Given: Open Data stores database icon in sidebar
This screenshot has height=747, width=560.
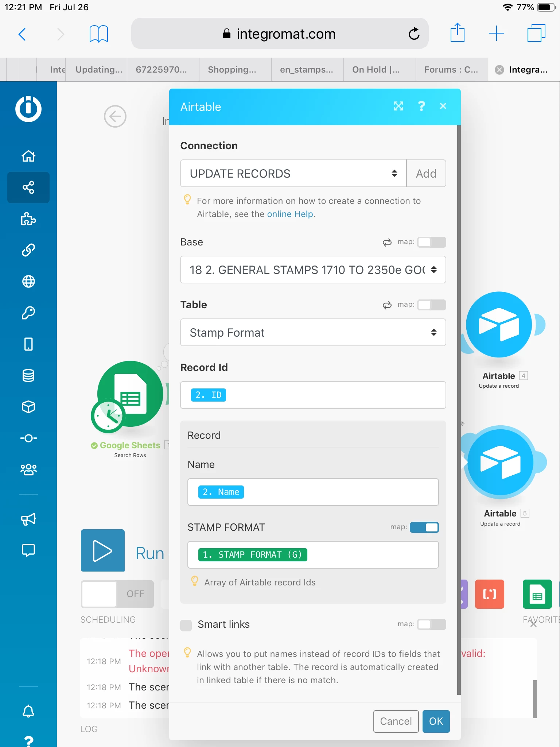Looking at the screenshot, I should click(28, 375).
